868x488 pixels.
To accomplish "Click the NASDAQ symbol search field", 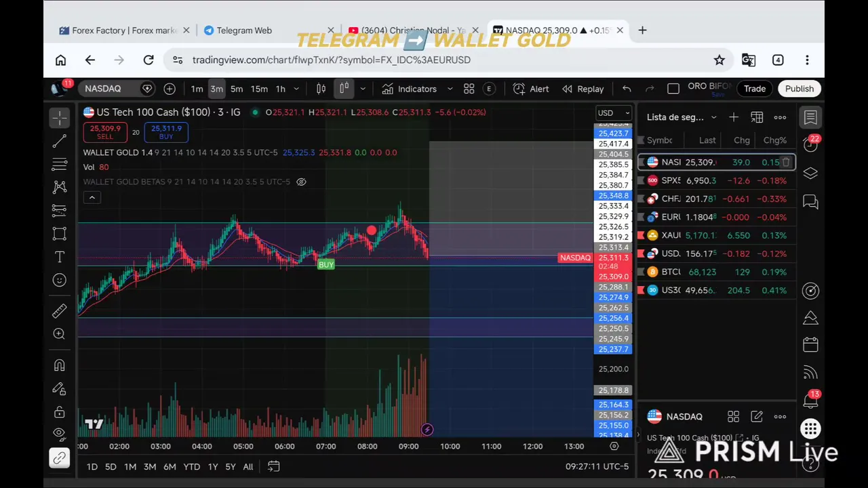I will (x=117, y=89).
